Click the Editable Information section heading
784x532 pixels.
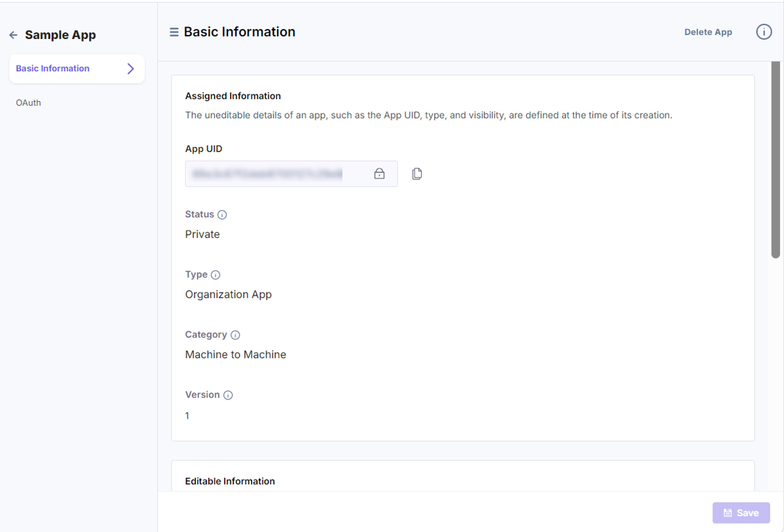point(230,481)
